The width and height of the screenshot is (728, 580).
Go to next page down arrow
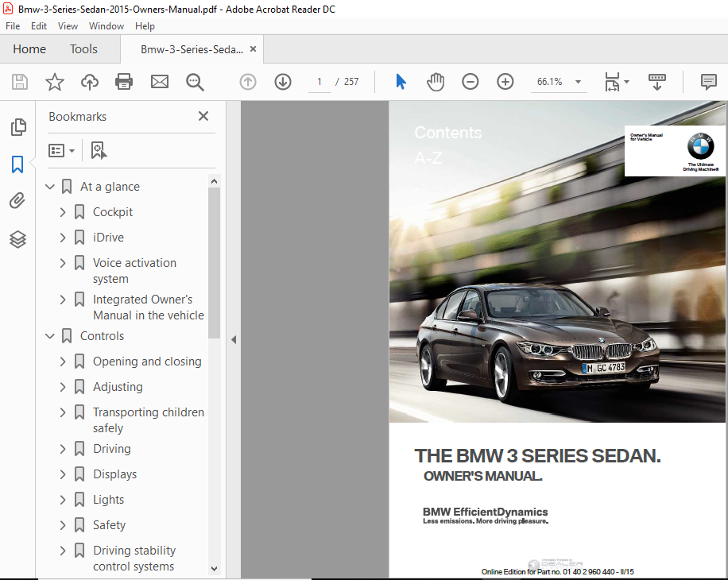(x=283, y=82)
